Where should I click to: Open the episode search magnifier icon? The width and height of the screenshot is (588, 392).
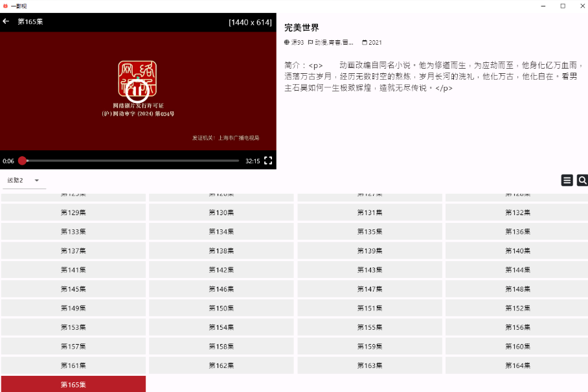582,181
